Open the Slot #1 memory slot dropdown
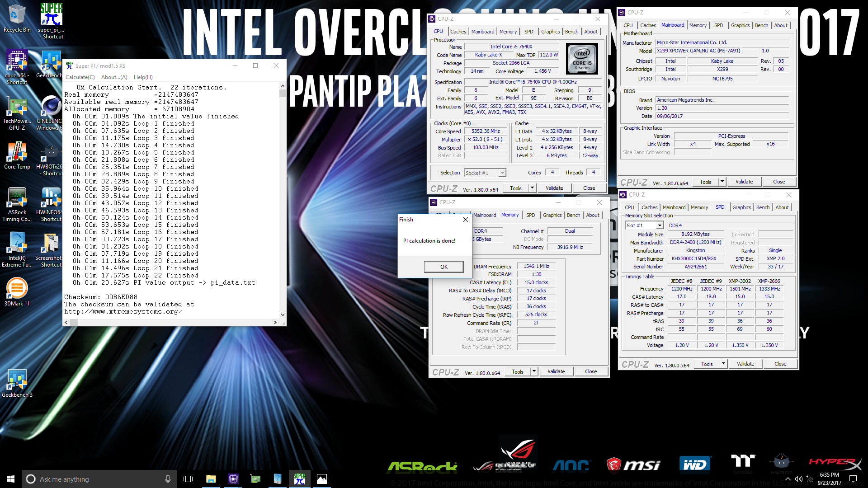This screenshot has width=868, height=488. click(644, 225)
